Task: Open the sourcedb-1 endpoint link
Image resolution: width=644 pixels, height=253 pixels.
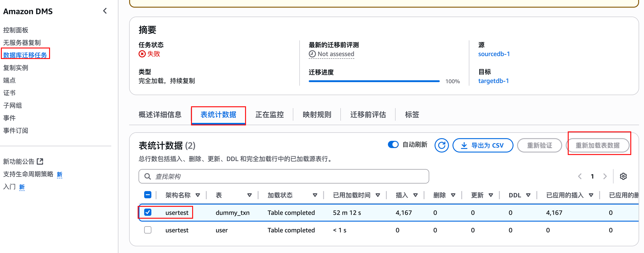Action: pos(494,54)
